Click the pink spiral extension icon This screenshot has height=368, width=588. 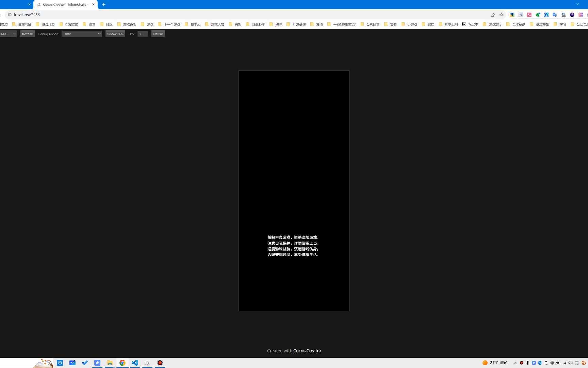pyautogui.click(x=581, y=15)
